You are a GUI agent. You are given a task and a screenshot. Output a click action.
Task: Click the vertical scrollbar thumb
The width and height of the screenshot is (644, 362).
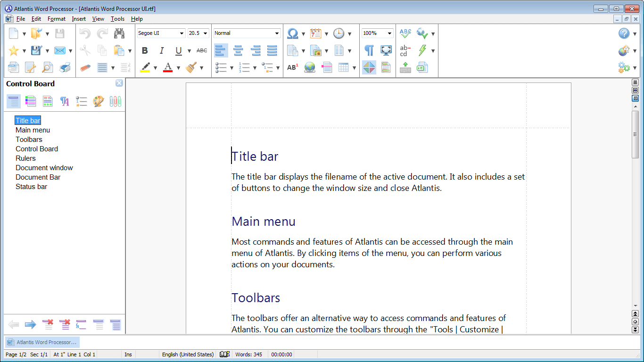click(636, 134)
